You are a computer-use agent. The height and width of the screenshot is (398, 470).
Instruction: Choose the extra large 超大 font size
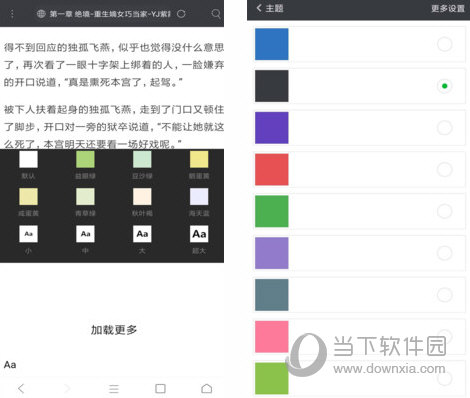click(x=199, y=234)
